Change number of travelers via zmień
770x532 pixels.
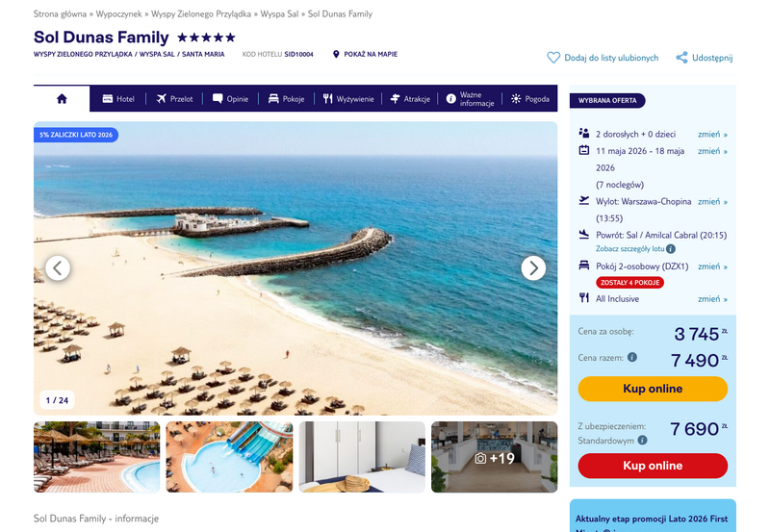pos(712,135)
